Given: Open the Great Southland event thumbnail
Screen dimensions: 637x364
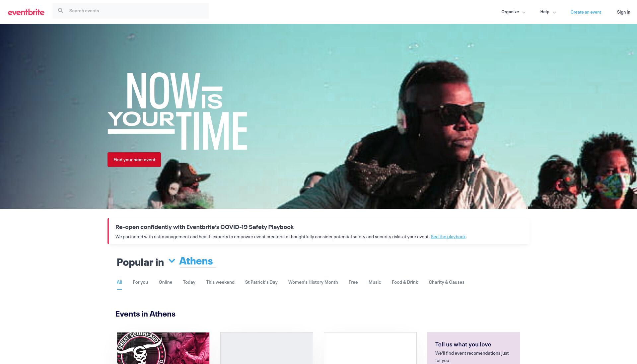Looking at the screenshot, I should (163, 348).
